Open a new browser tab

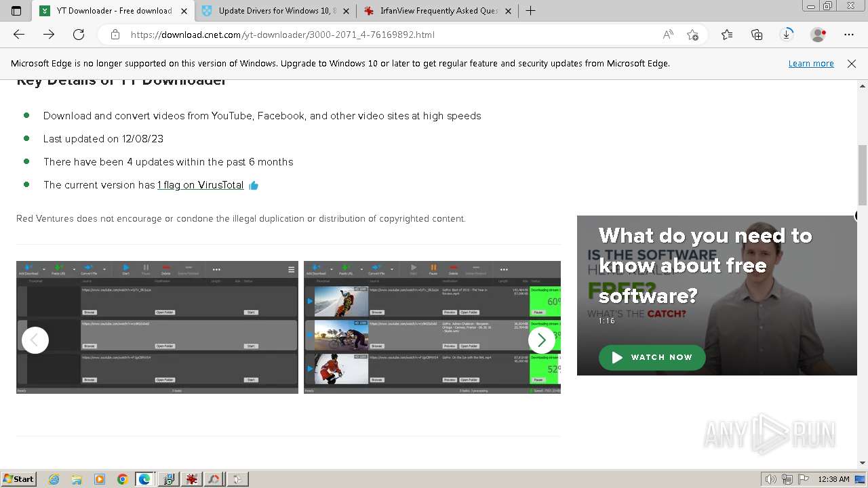point(531,11)
